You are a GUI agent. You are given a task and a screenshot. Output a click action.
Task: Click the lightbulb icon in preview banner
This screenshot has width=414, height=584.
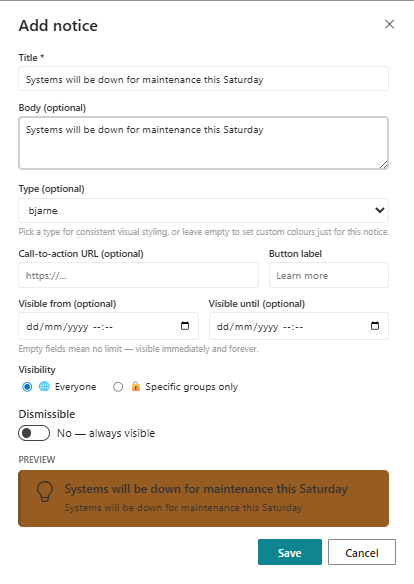pyautogui.click(x=45, y=492)
